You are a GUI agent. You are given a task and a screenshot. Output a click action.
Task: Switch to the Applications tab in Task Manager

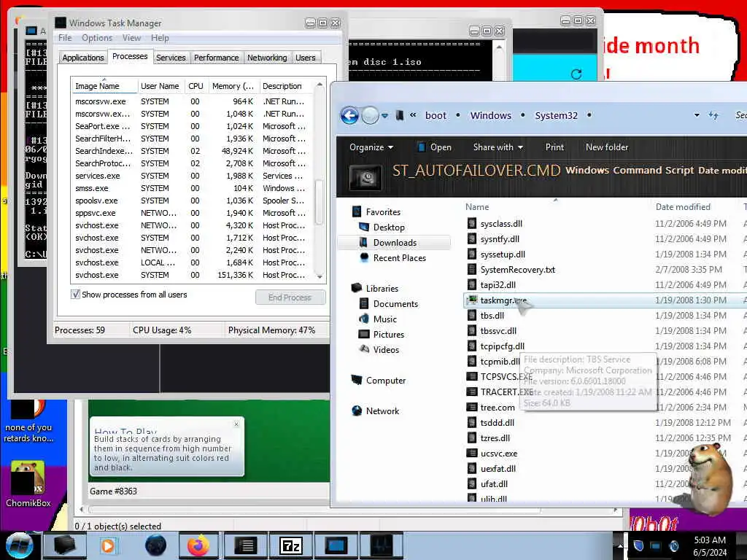pos(83,58)
